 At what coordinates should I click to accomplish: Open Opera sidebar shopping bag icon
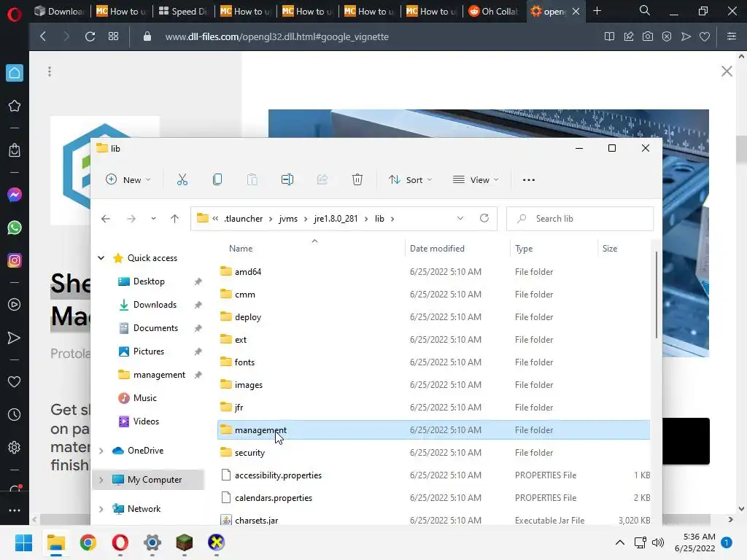point(15,150)
